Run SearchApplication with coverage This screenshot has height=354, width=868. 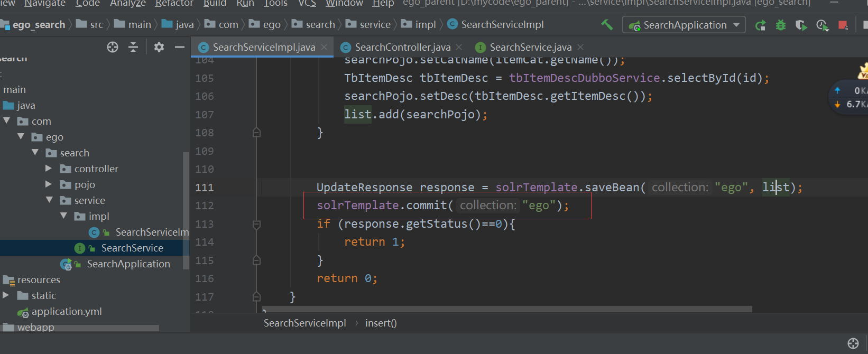[x=801, y=25]
